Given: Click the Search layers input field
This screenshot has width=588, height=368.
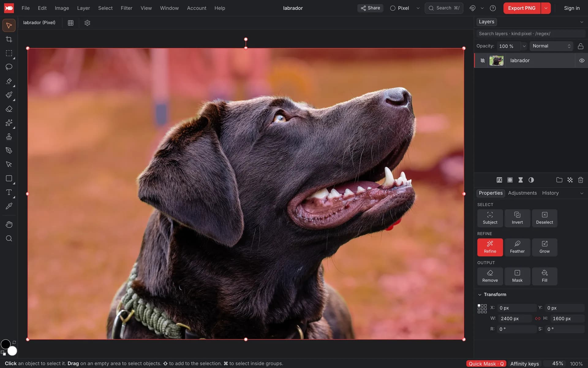Looking at the screenshot, I should click(530, 34).
